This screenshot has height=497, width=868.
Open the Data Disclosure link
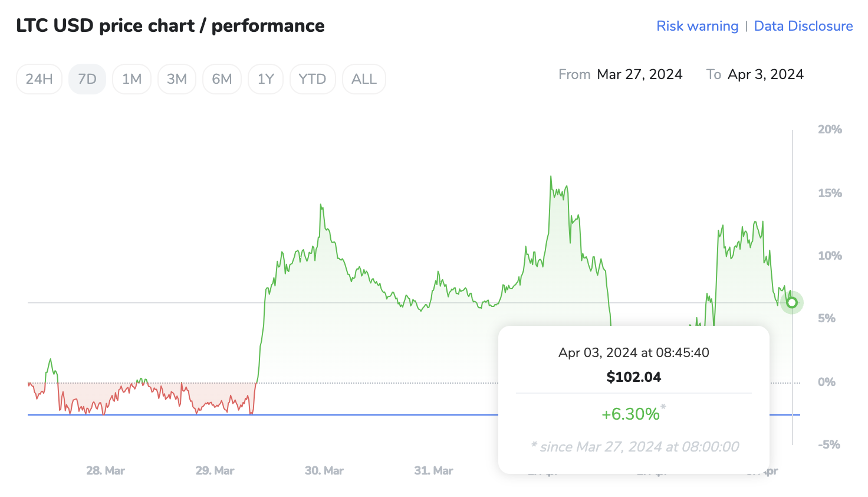[803, 26]
